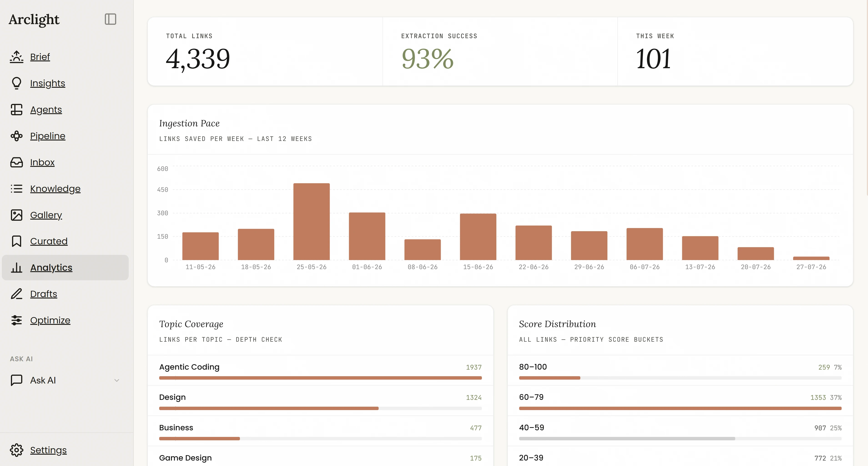Click the Drafts pen icon
The width and height of the screenshot is (868, 466).
click(17, 294)
